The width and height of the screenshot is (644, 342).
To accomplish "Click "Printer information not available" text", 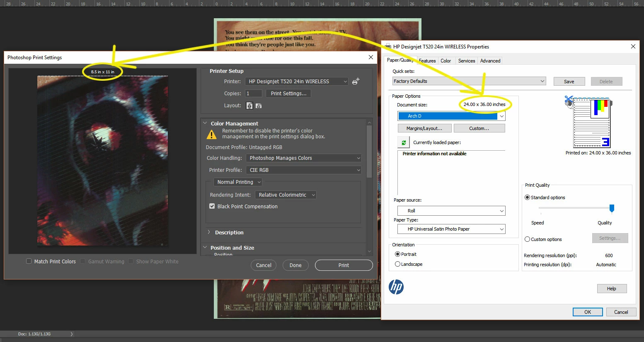I will point(434,154).
